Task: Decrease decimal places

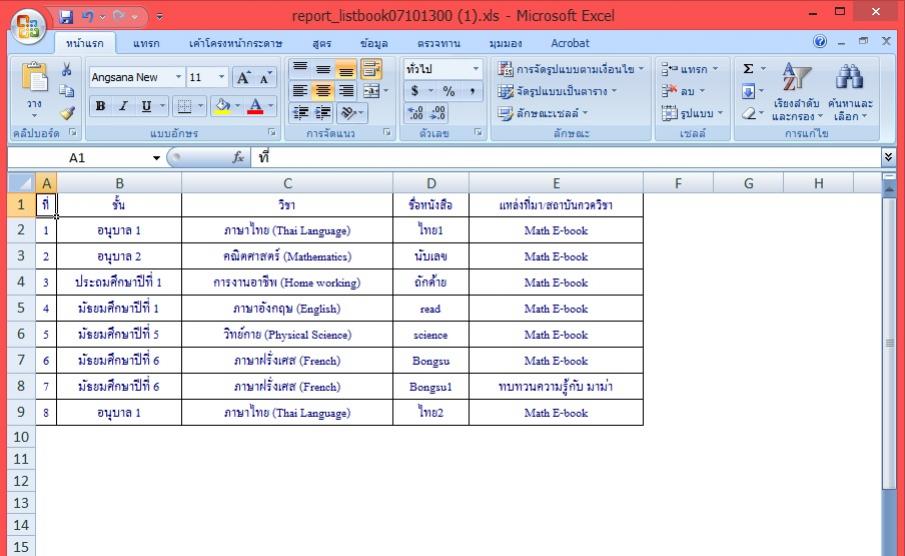Action: tap(438, 113)
